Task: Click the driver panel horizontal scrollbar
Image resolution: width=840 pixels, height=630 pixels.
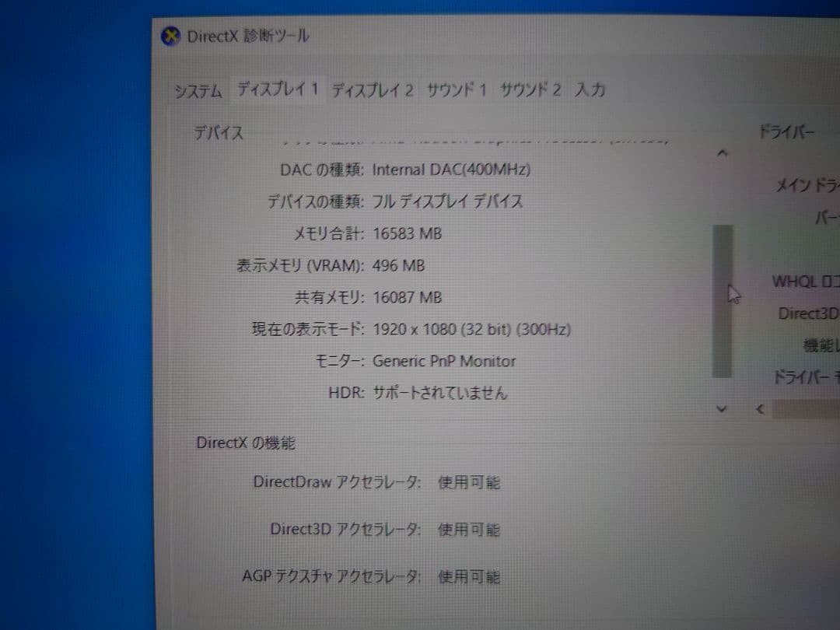Action: coord(806,410)
